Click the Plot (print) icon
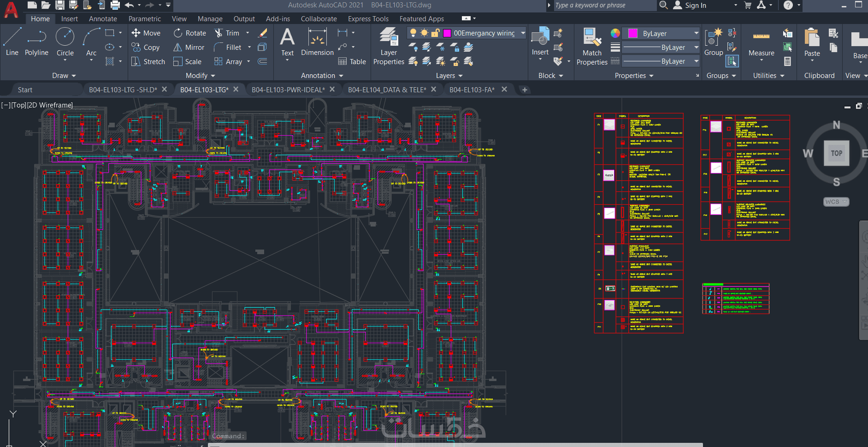Image resolution: width=868 pixels, height=447 pixels. pyautogui.click(x=115, y=5)
